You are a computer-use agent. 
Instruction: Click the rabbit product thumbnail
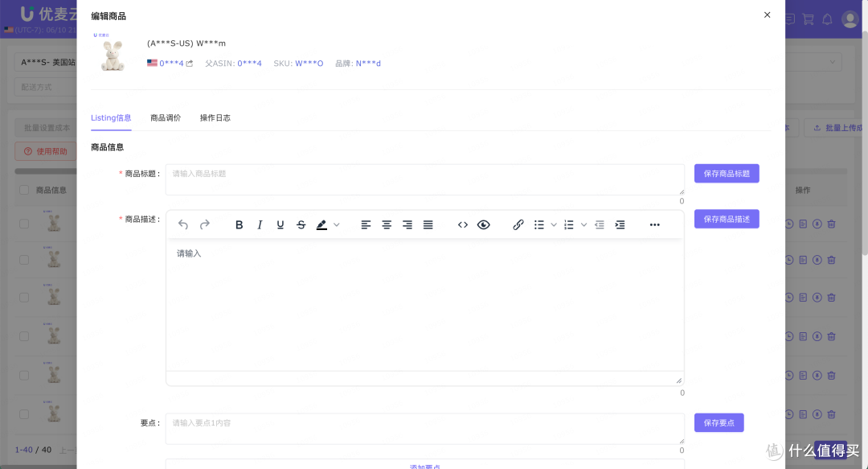[x=113, y=55]
